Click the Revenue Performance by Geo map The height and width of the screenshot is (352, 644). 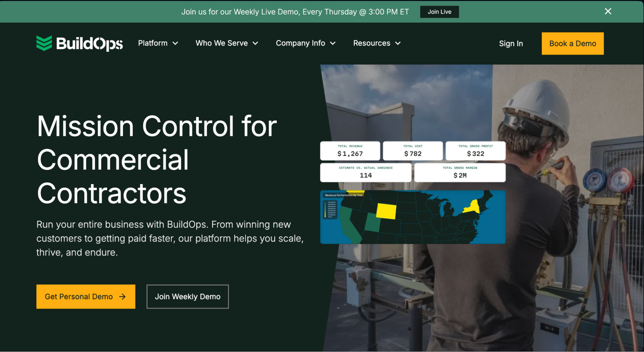(x=413, y=217)
